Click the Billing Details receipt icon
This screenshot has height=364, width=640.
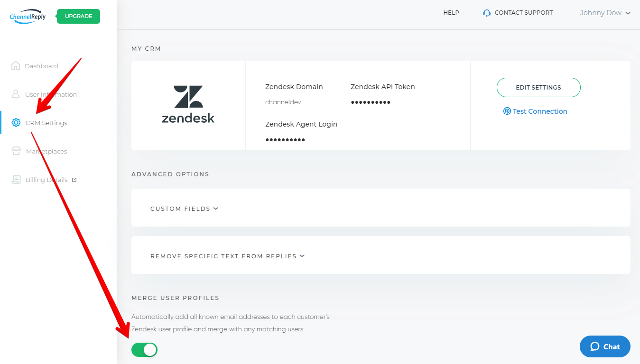pos(16,180)
